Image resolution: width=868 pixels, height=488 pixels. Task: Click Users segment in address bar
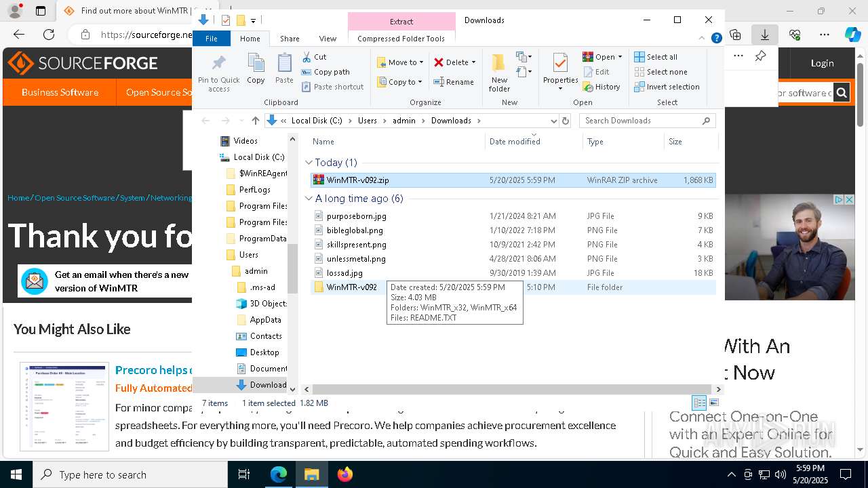click(368, 121)
